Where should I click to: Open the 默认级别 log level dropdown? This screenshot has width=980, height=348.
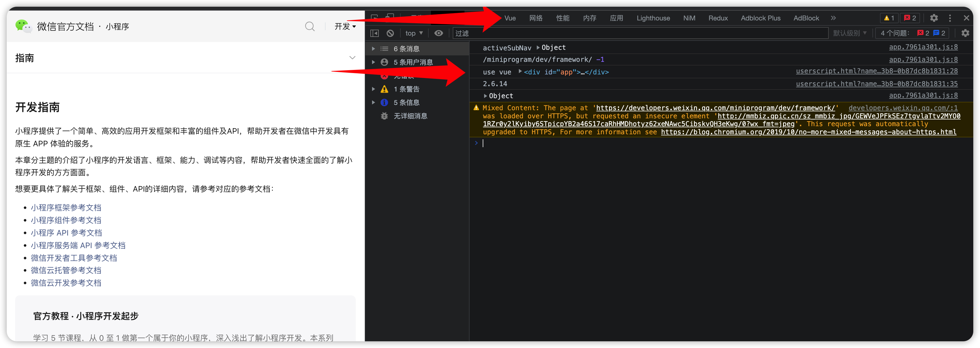click(x=849, y=33)
